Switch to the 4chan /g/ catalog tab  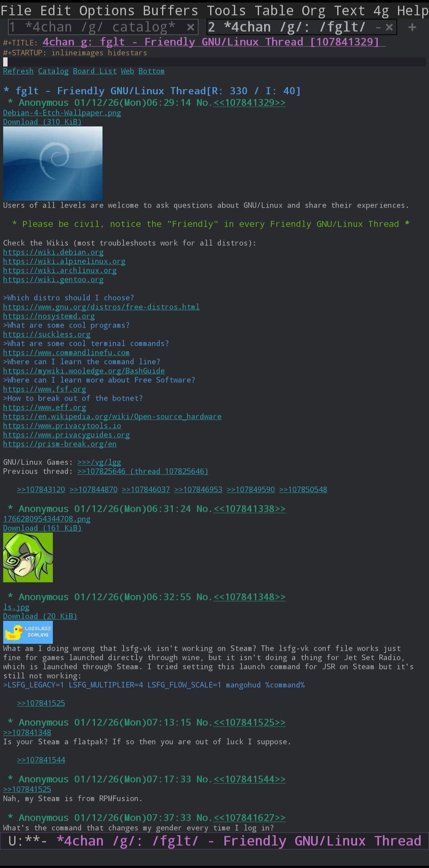[99, 27]
